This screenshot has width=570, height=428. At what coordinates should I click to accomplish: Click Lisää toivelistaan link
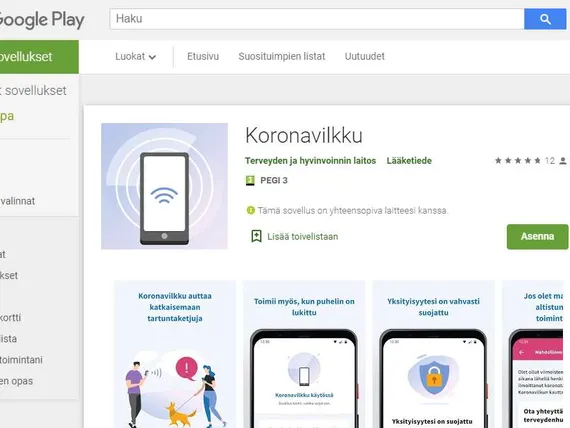tap(302, 237)
